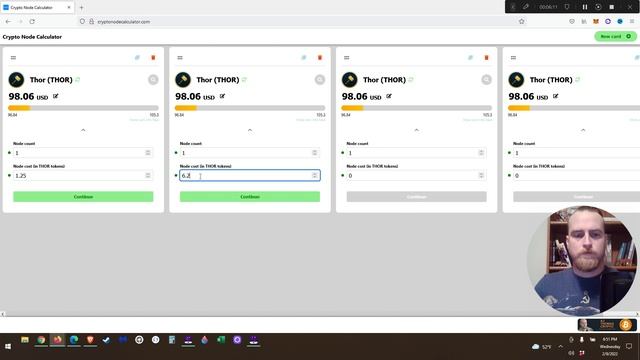The image size is (640, 360).
Task: Focus the Node count field on third card
Action: point(416,153)
